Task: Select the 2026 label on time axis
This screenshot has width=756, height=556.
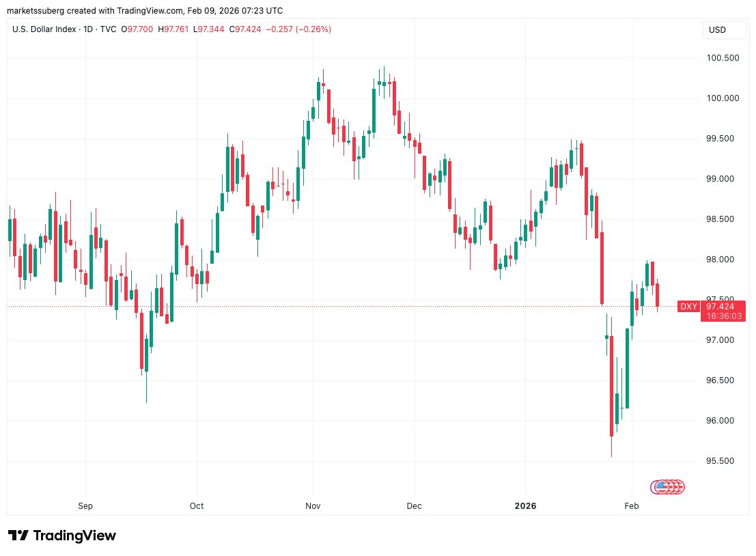Action: 526,506
